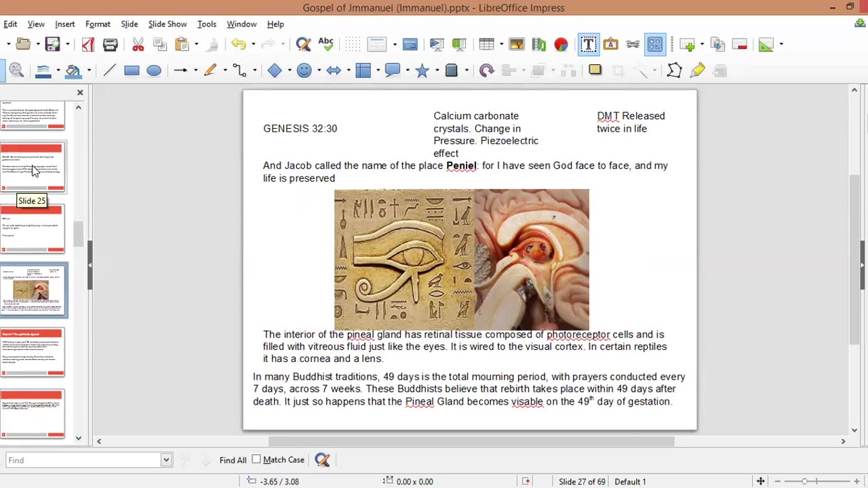Insert a table using the table icon

point(486,45)
